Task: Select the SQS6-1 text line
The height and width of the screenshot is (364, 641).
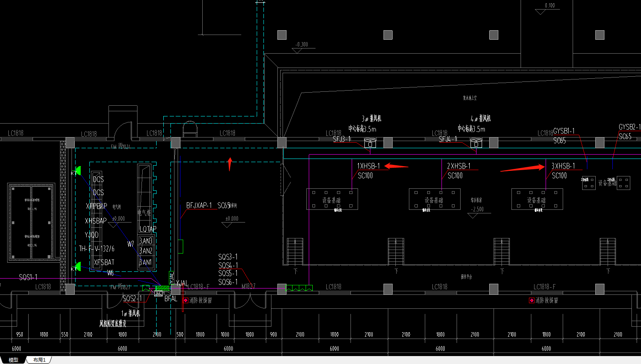Action: tap(228, 282)
